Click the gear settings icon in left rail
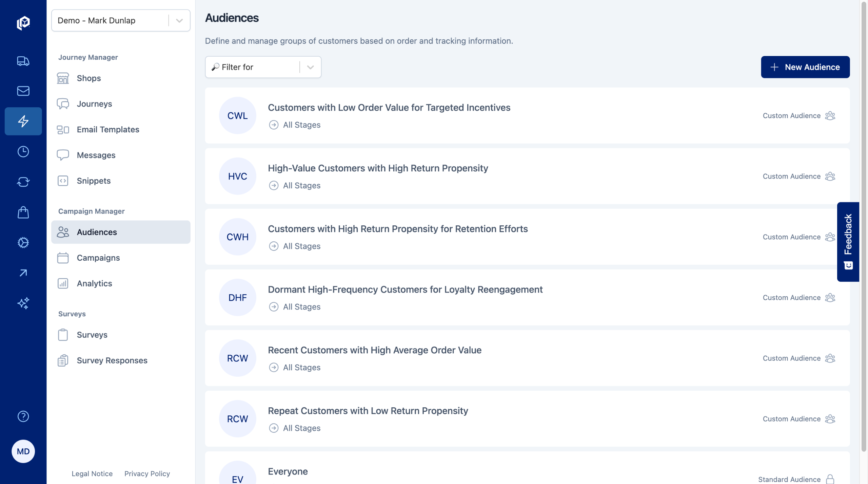 point(23,243)
